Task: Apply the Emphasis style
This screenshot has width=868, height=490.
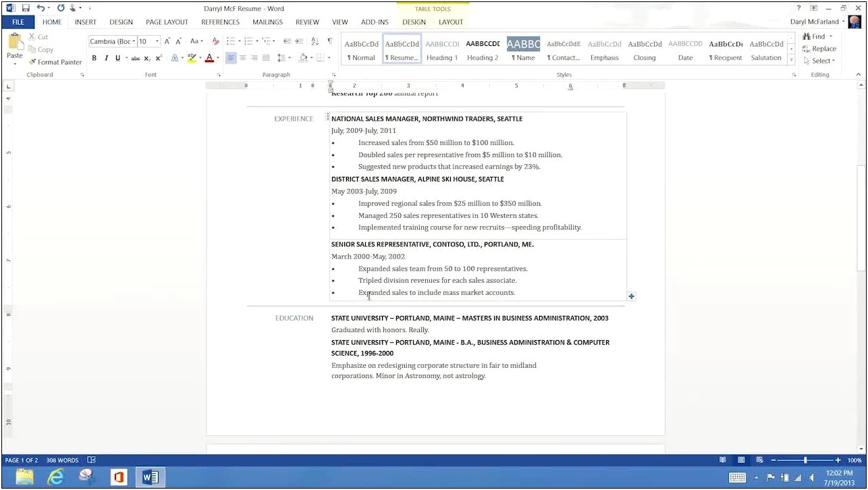Action: 604,51
